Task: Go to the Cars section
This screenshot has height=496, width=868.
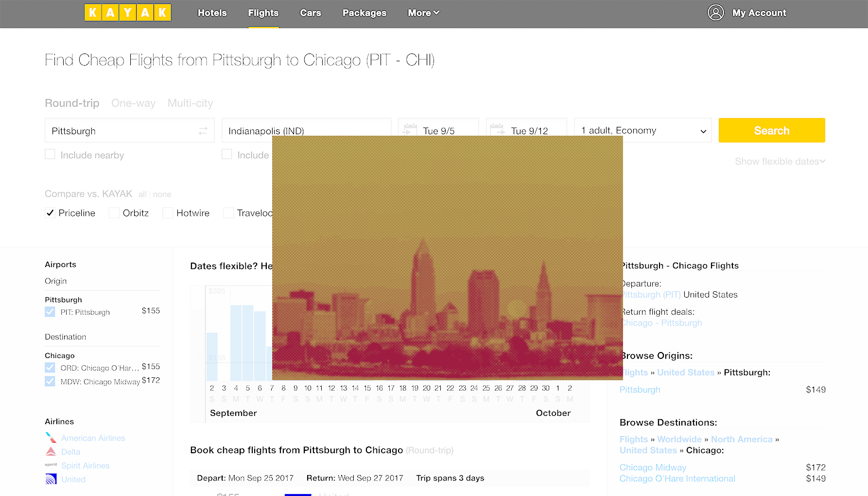Action: [310, 13]
